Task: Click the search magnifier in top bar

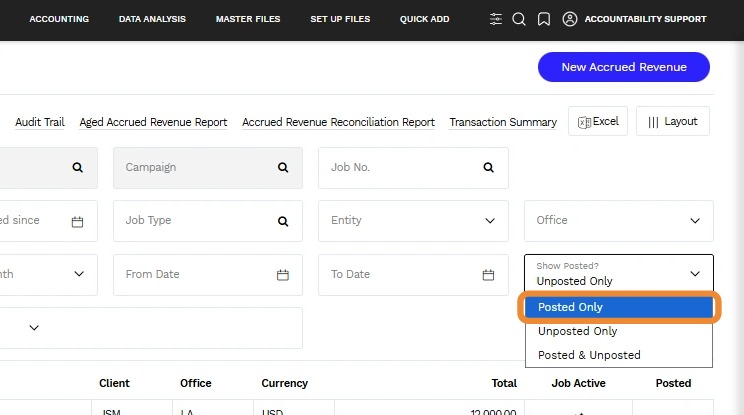Action: coord(519,19)
